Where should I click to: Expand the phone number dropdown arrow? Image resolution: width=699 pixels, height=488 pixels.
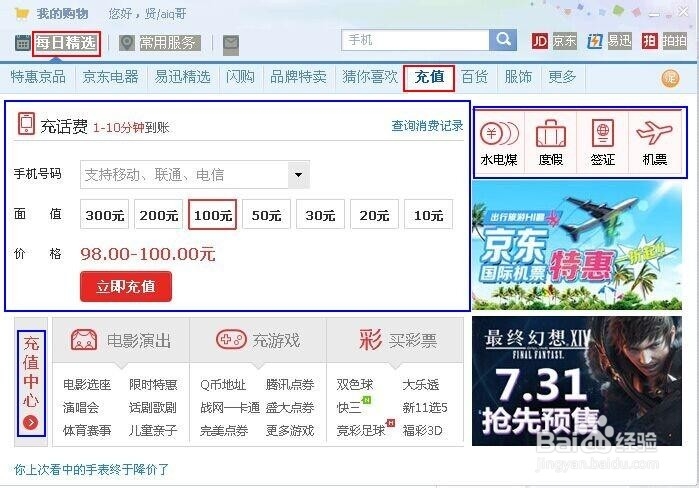(299, 175)
